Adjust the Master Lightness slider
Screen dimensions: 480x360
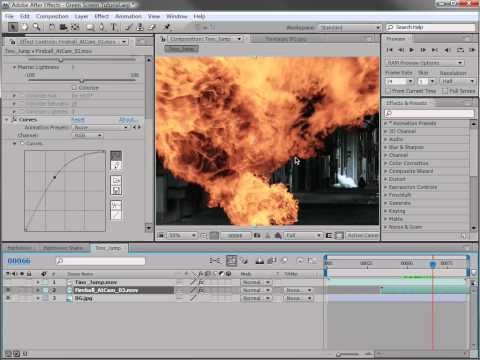click(82, 81)
